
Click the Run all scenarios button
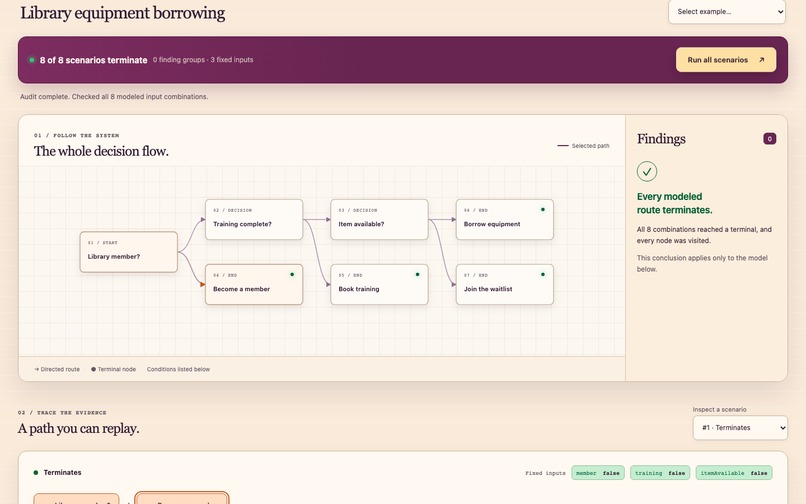[726, 60]
